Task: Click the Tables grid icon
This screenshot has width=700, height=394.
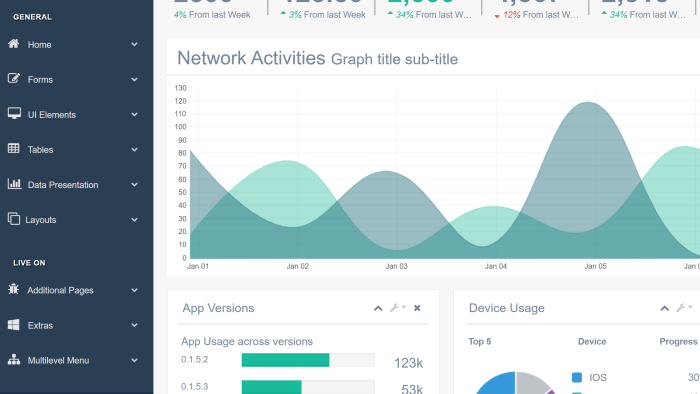Action: coord(13,149)
